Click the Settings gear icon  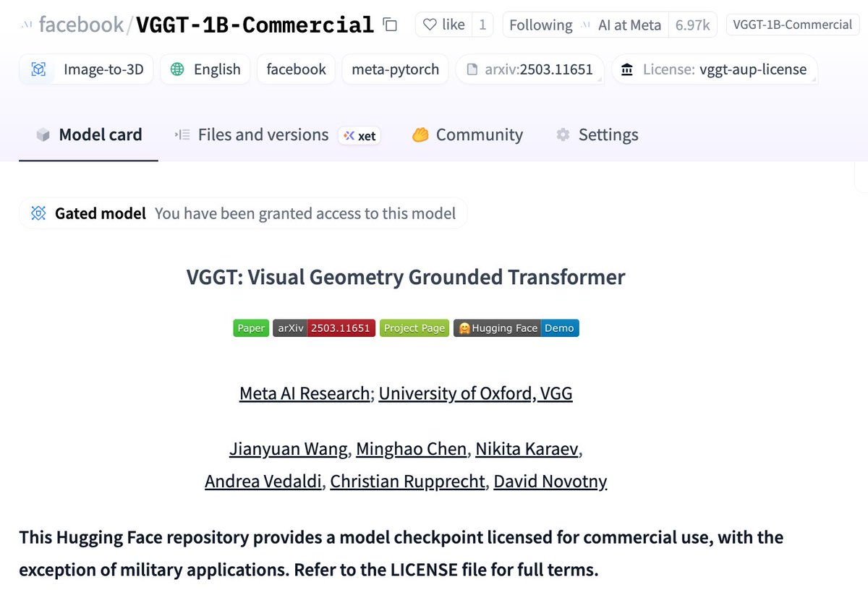point(563,134)
